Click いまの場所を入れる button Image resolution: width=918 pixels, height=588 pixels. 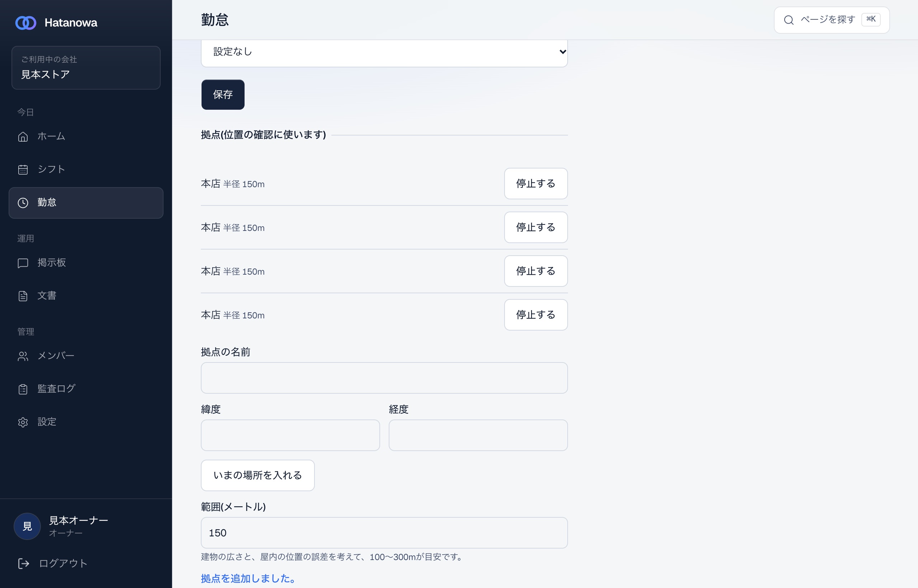point(258,475)
